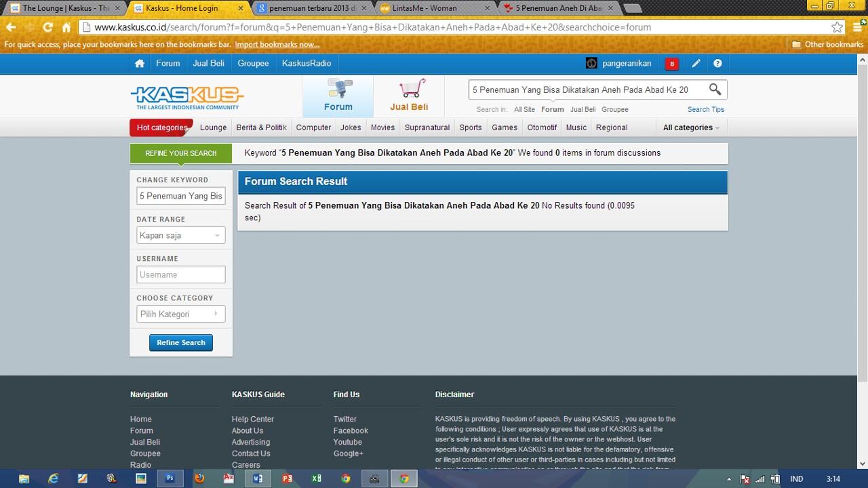Image resolution: width=868 pixels, height=488 pixels.
Task: Click the main search box
Action: [588, 89]
